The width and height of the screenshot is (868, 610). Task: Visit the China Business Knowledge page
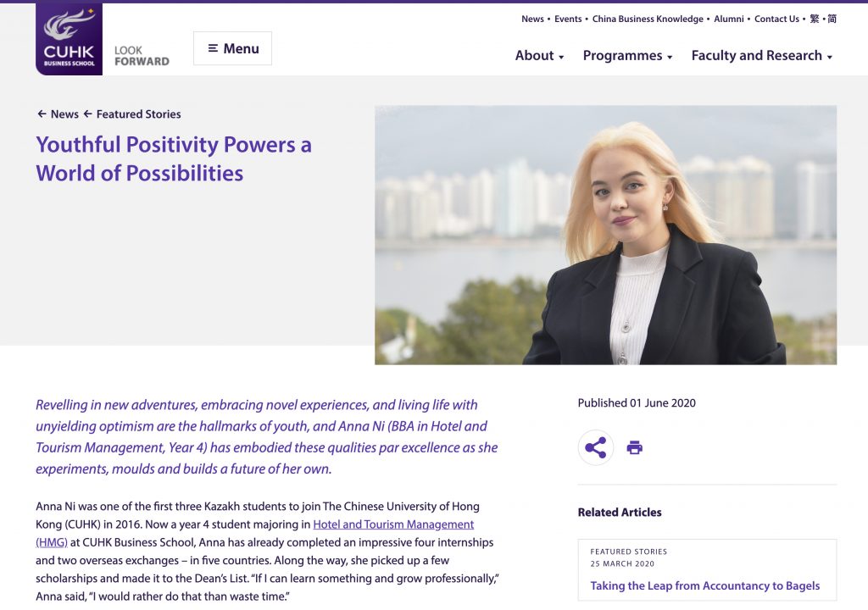click(647, 19)
